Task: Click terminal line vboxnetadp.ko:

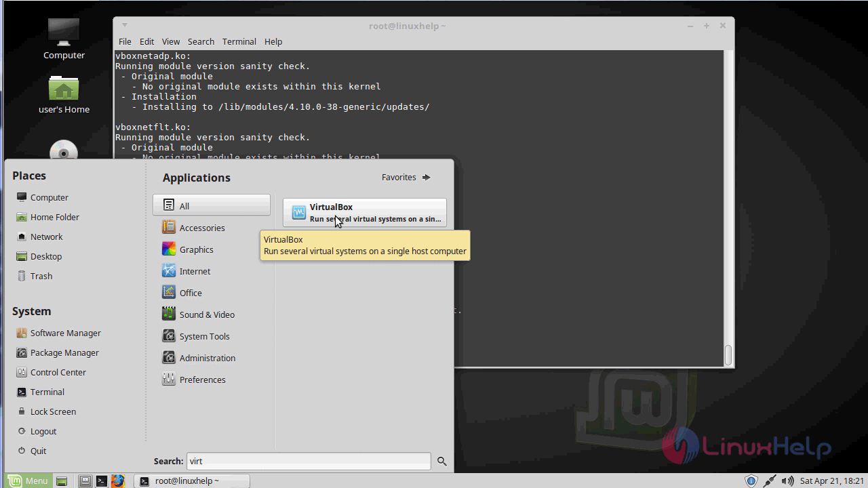Action: 153,56
